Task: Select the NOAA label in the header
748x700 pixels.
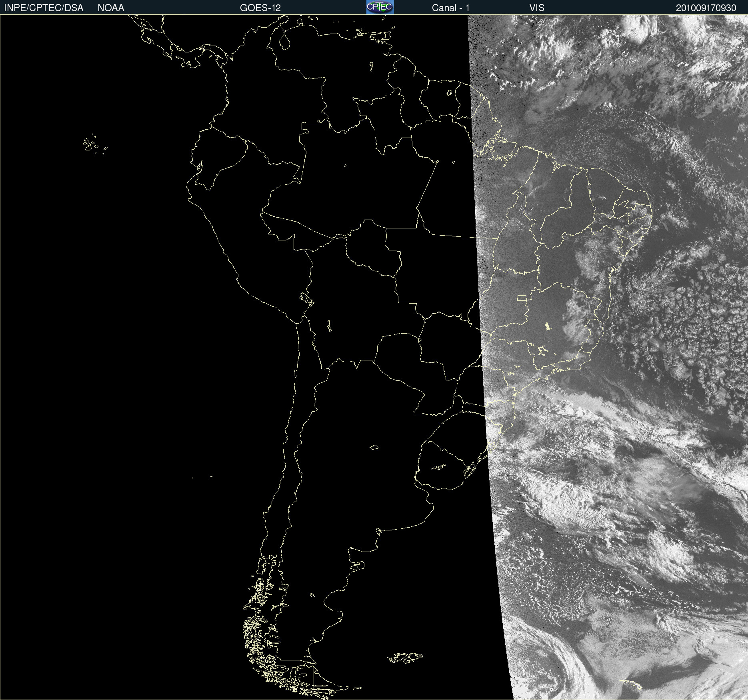Action: 111,8
